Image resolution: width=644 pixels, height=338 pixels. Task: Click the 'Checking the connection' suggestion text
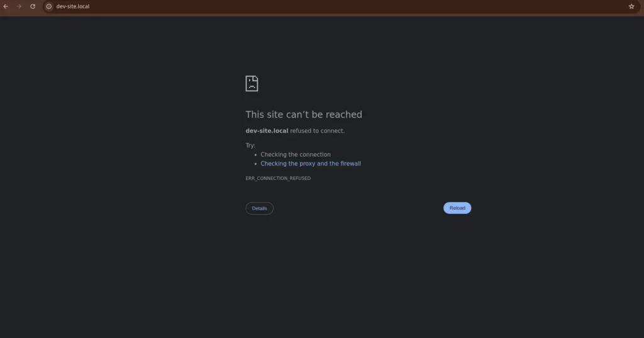[296, 155]
